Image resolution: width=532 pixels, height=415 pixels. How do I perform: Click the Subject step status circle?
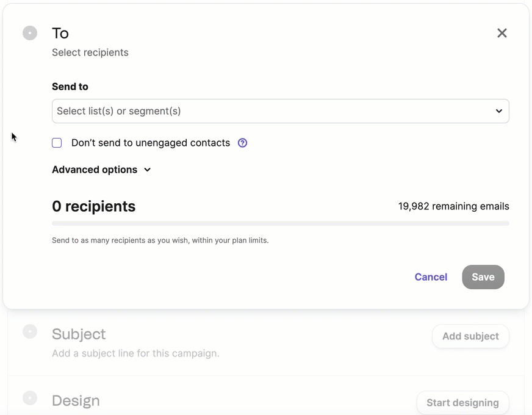pos(30,331)
